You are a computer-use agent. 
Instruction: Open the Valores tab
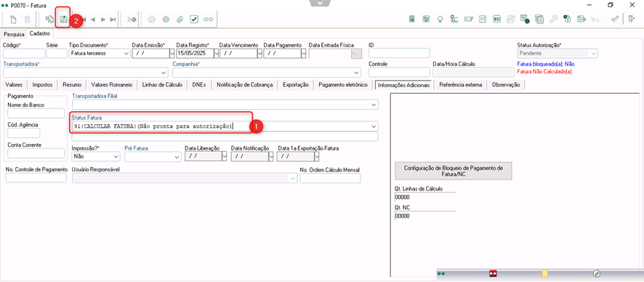pos(15,85)
